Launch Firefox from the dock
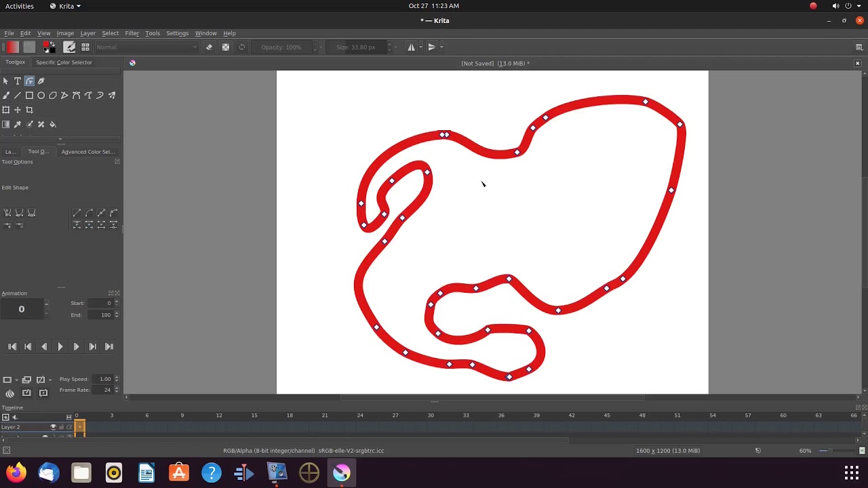 click(16, 472)
